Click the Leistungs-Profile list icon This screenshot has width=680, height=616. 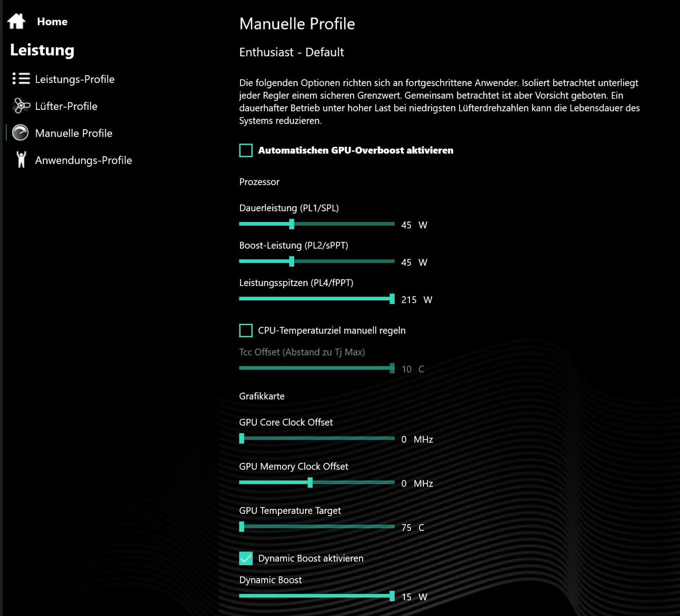(x=21, y=79)
